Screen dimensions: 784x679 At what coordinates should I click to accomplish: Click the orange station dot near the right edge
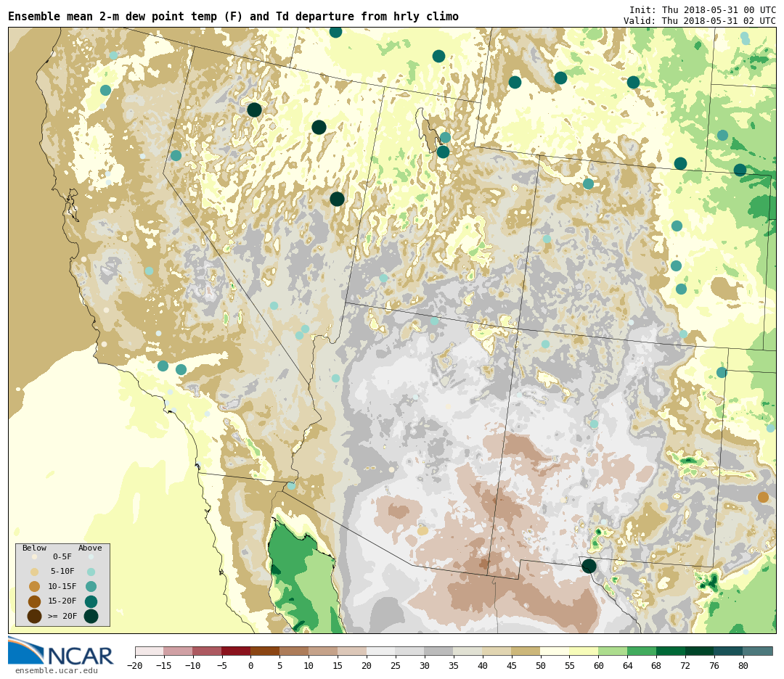click(763, 497)
